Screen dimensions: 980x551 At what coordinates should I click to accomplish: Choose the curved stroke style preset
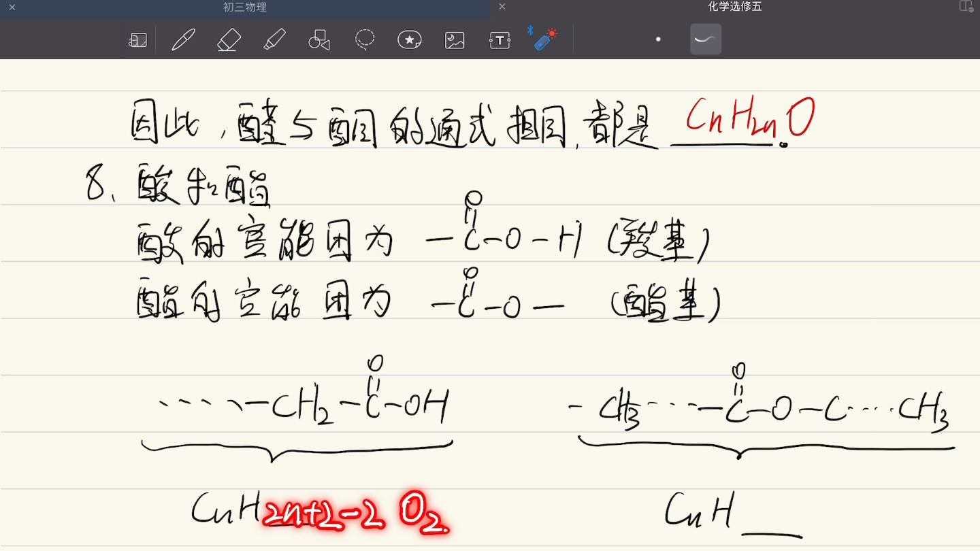pyautogui.click(x=706, y=39)
